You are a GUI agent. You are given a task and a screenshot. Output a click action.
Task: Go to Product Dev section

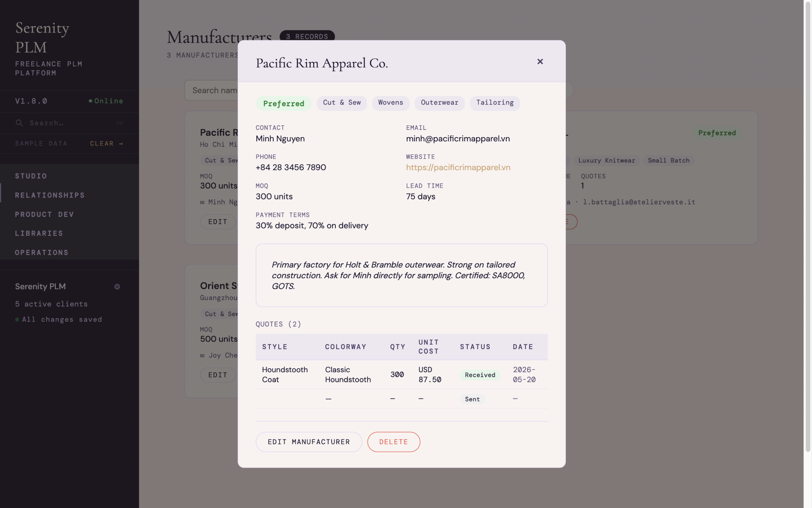pyautogui.click(x=69, y=214)
